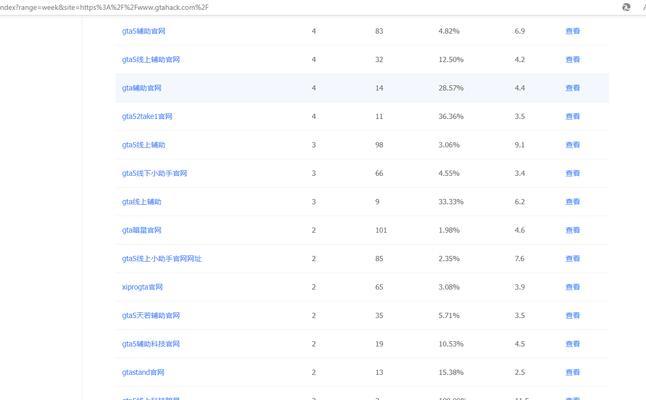This screenshot has height=400, width=646.
Task: Click 查看 in the 33.33% row
Action: coord(573,201)
